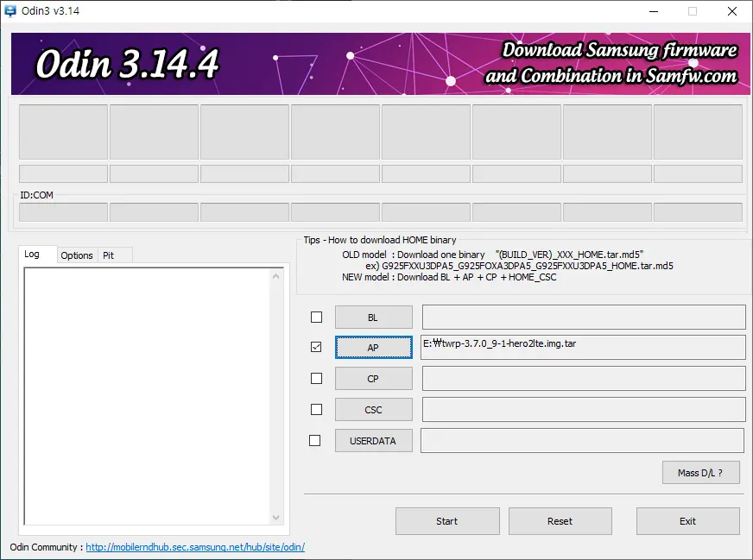Screen dimensions: 753x560
Task: Click the Odin 3.14.4 Samfw banner
Action: pyautogui.click(x=380, y=64)
